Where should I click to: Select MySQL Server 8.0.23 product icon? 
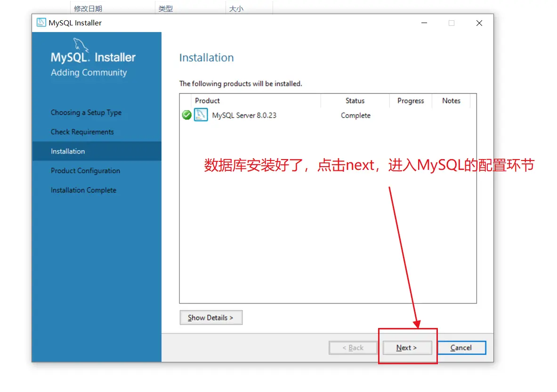(201, 115)
